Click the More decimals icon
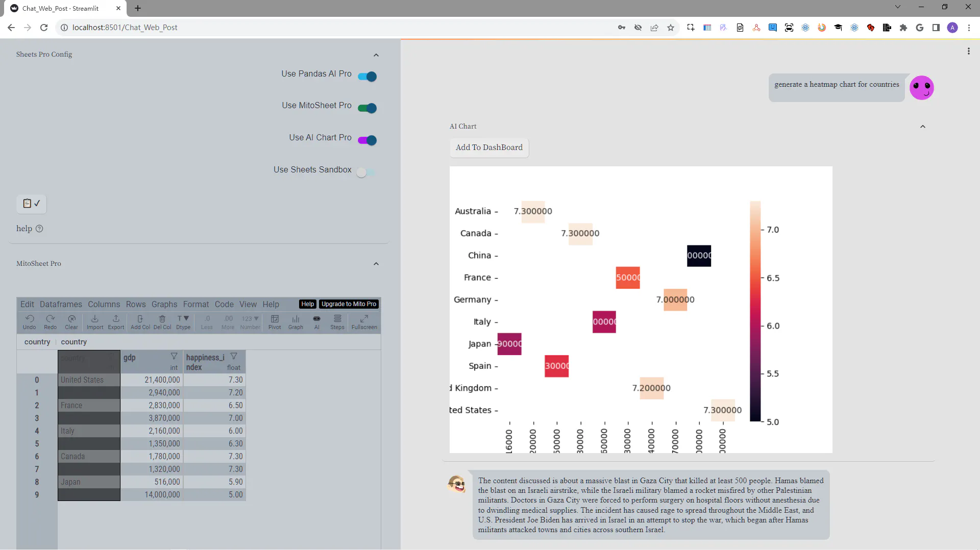 (x=228, y=321)
